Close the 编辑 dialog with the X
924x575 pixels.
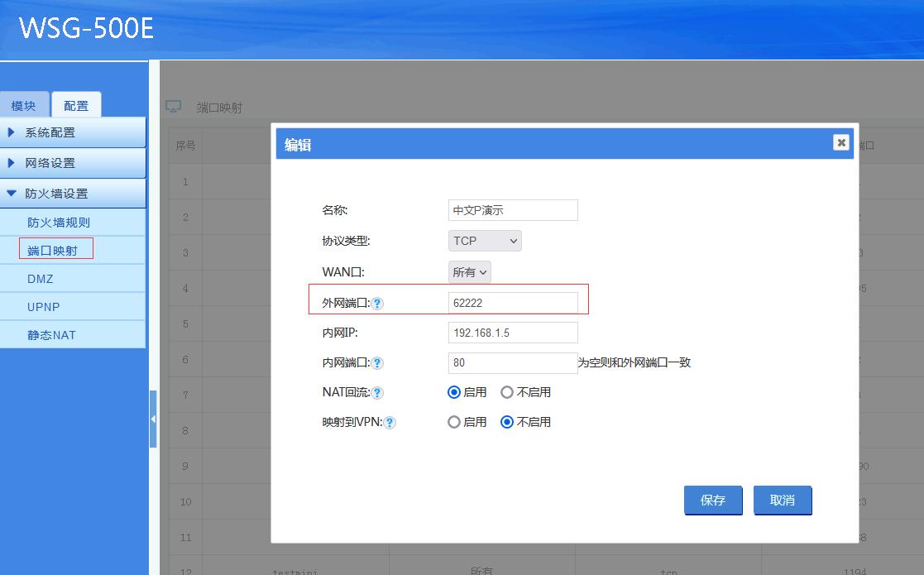pos(840,142)
